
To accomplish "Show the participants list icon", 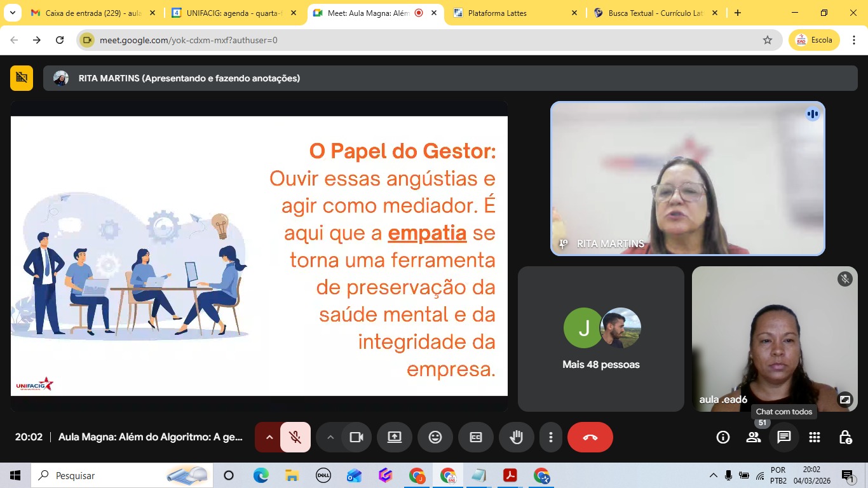I will click(x=753, y=437).
